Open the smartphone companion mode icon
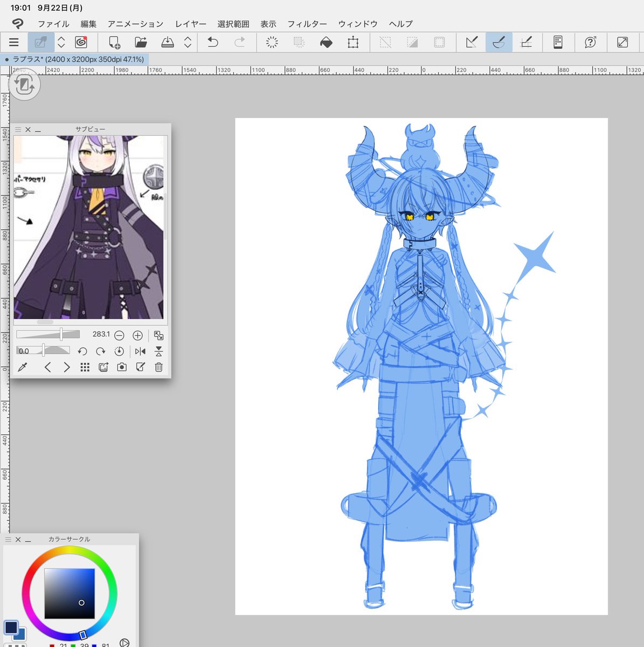Screen dimensions: 644x647 tap(558, 42)
